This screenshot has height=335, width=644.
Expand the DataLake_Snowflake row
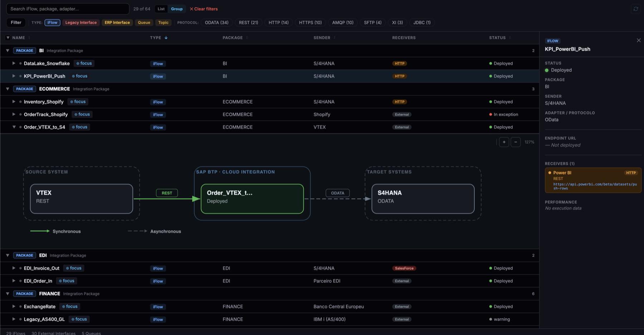coord(14,63)
